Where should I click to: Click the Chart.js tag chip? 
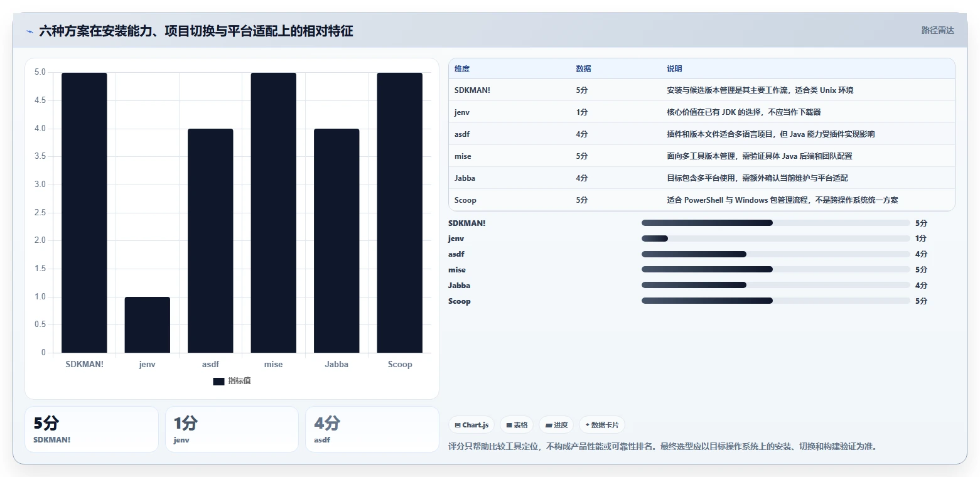(471, 425)
